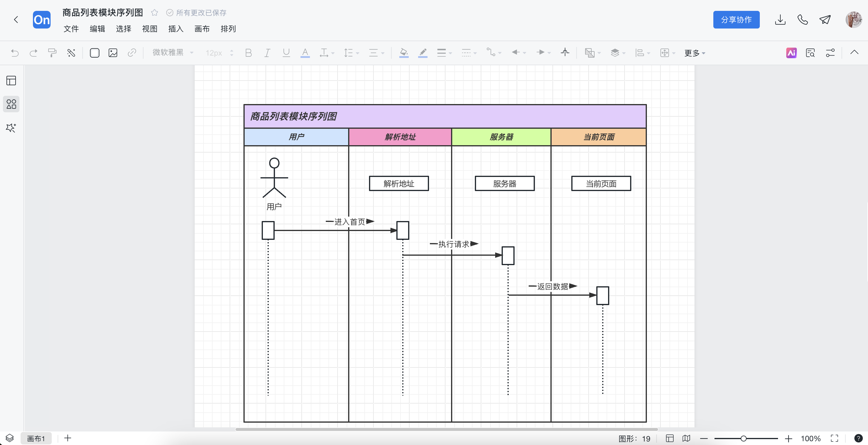Go back using the header arrow
The image size is (868, 445).
click(16, 19)
